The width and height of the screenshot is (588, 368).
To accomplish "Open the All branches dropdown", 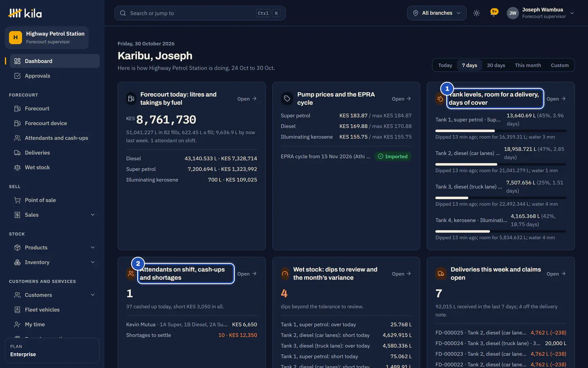I will (437, 13).
